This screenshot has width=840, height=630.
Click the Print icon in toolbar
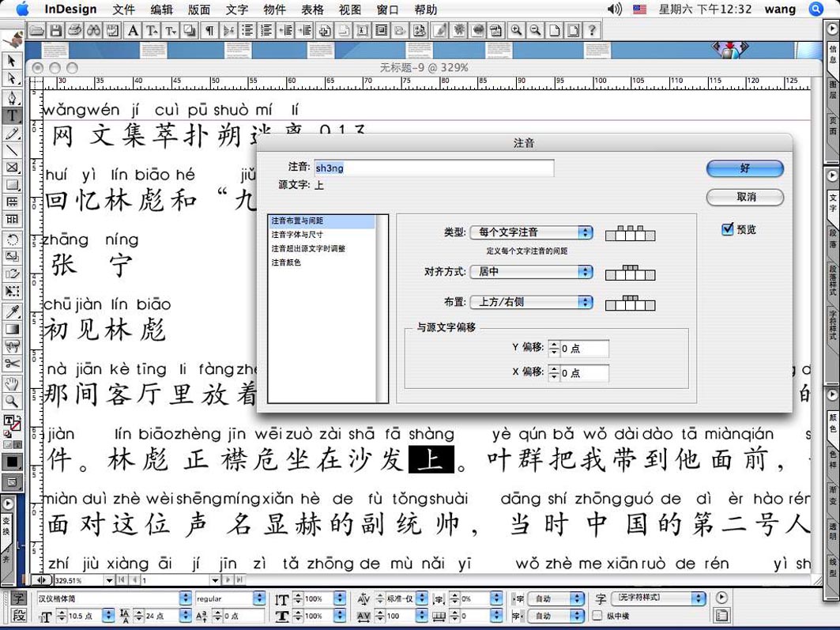(x=75, y=31)
